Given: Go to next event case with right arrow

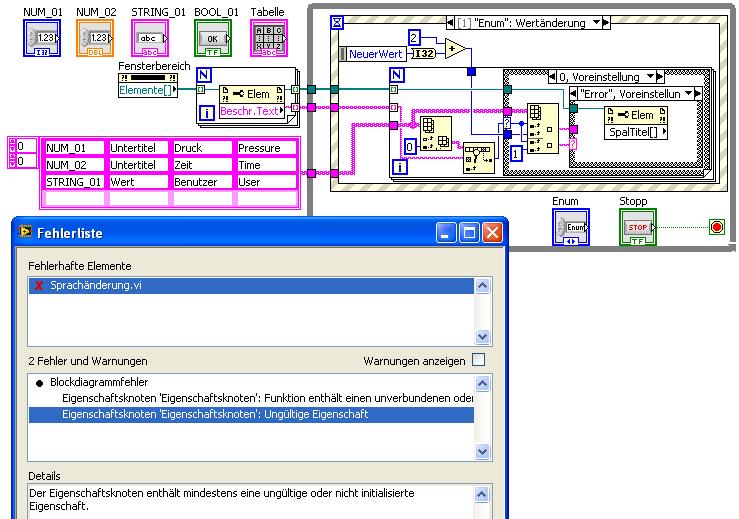Looking at the screenshot, I should [x=606, y=22].
